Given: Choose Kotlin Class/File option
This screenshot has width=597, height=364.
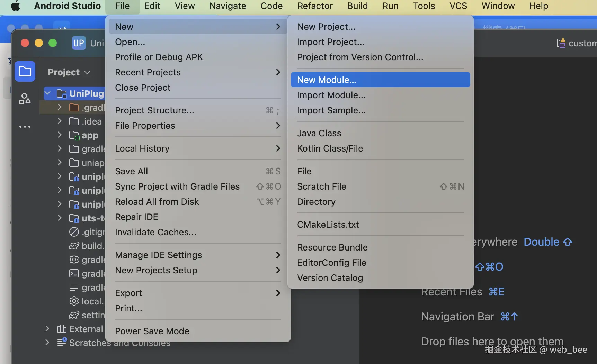Looking at the screenshot, I should click(x=330, y=148).
